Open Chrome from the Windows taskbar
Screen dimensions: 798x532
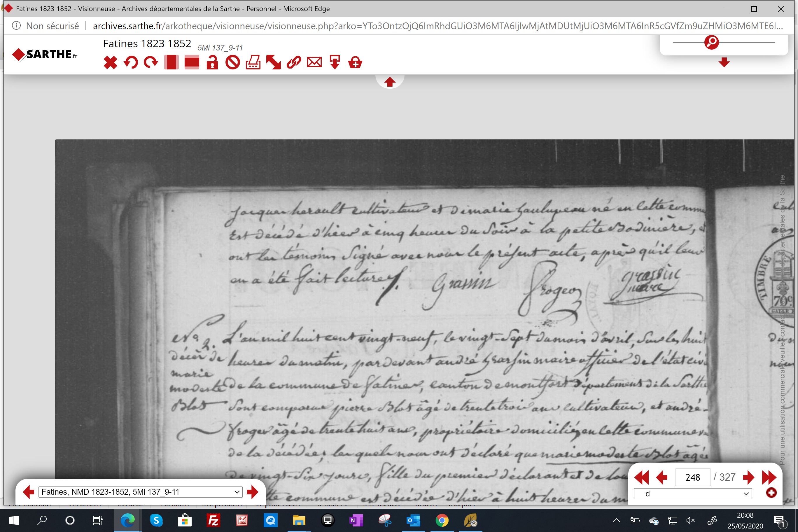point(442,520)
